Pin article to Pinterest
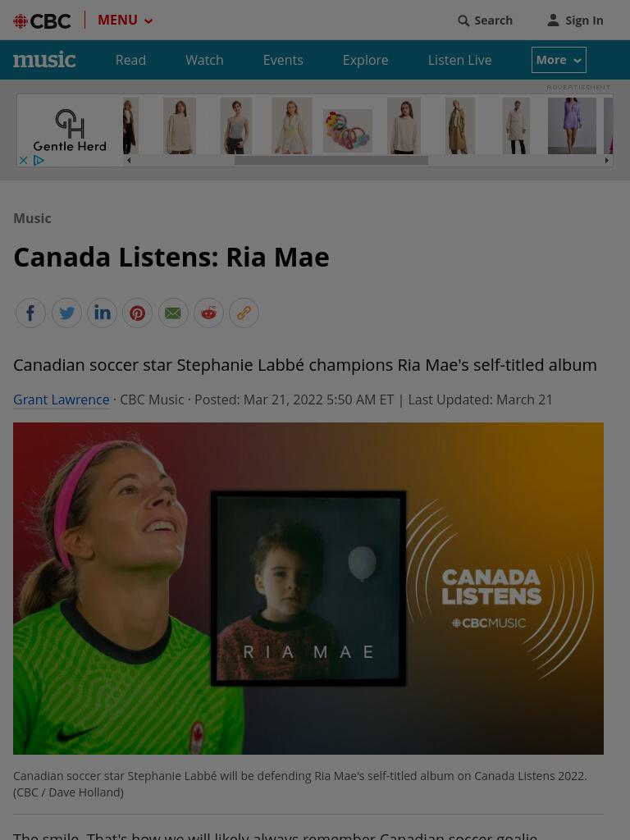This screenshot has height=840, width=630. tap(137, 313)
